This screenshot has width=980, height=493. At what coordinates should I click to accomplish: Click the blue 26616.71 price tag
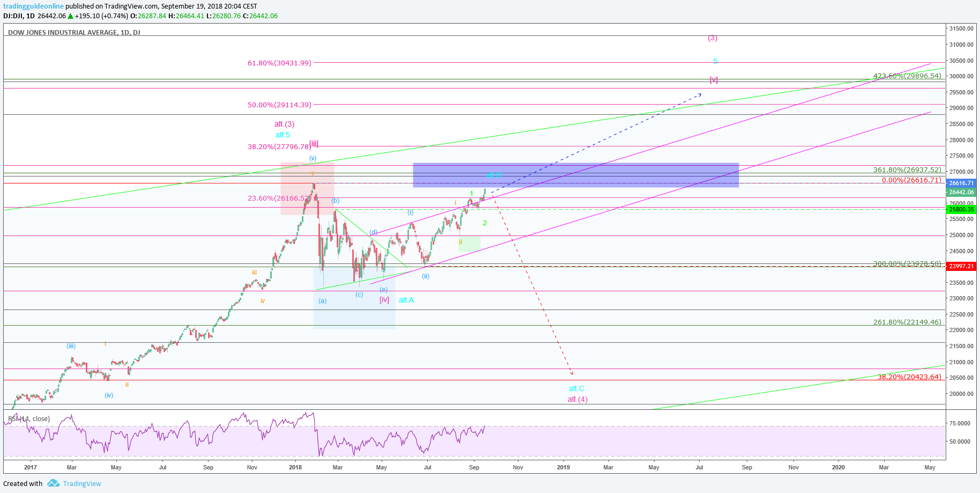961,183
